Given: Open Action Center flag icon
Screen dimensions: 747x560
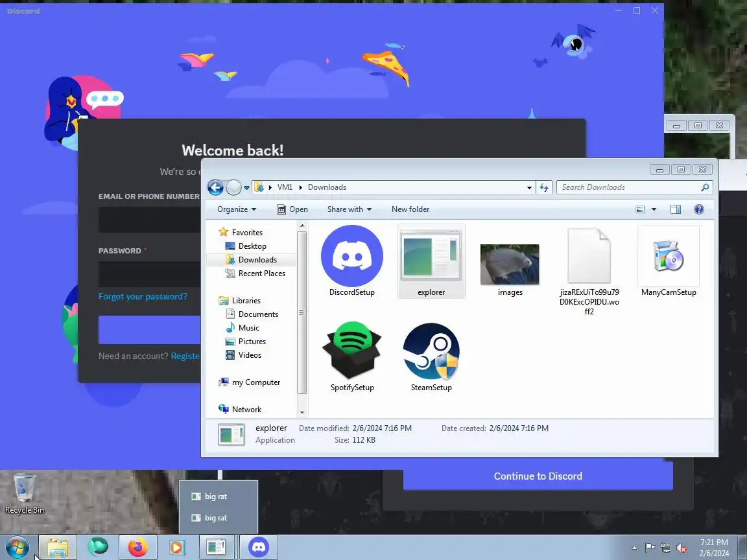Looking at the screenshot, I should coord(650,548).
